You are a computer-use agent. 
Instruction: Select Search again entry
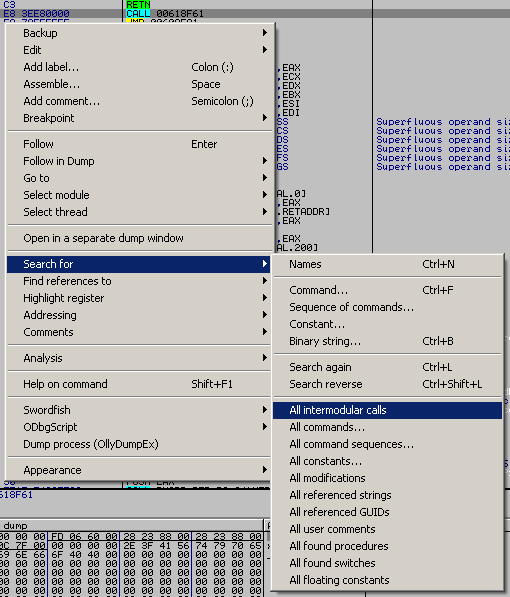[x=387, y=367]
